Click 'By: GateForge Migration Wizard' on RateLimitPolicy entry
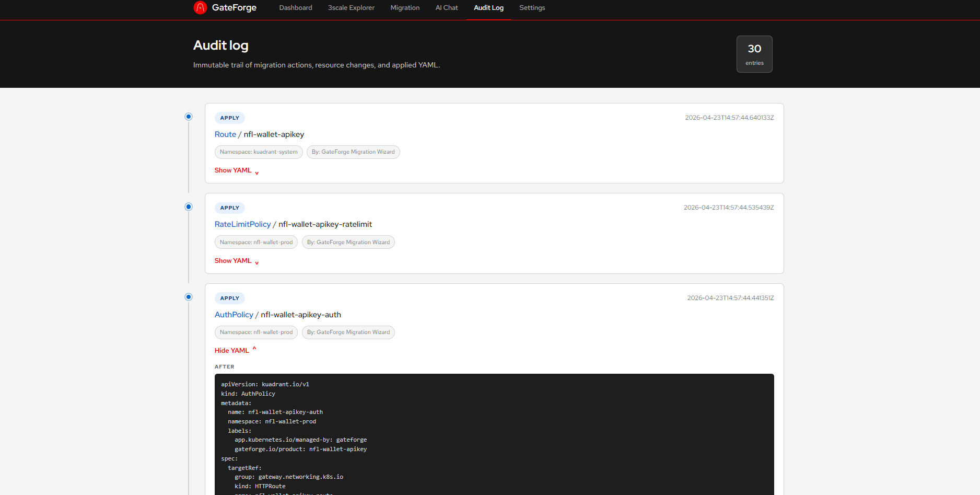Image resolution: width=980 pixels, height=495 pixels. [348, 243]
